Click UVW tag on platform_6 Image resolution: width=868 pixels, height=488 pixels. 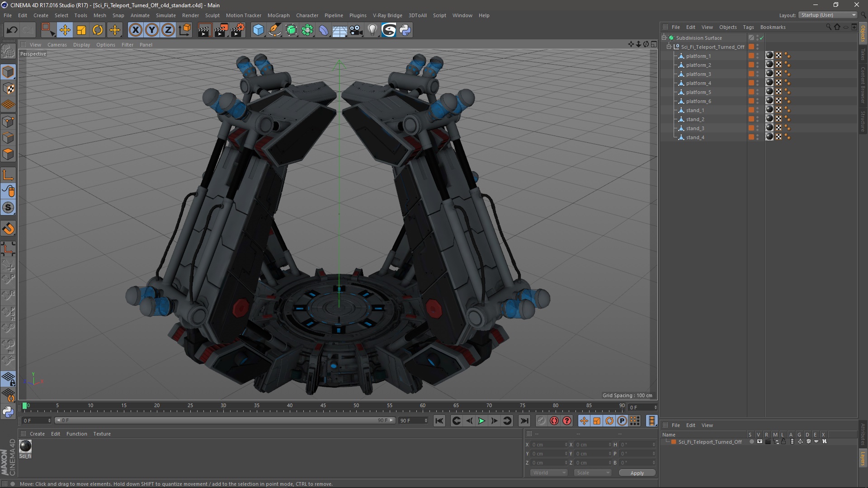coord(778,101)
